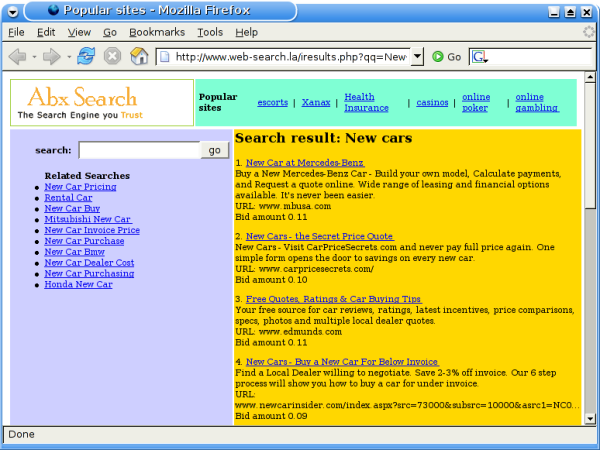The width and height of the screenshot is (600, 450).
Task: Open New Car Purchasing link
Action: (x=89, y=274)
